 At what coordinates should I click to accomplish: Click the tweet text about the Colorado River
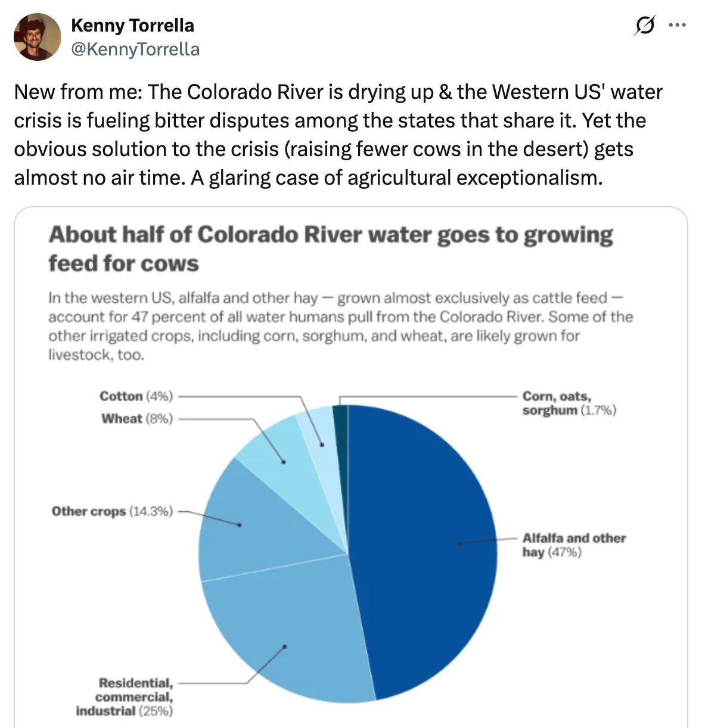[x=338, y=135]
